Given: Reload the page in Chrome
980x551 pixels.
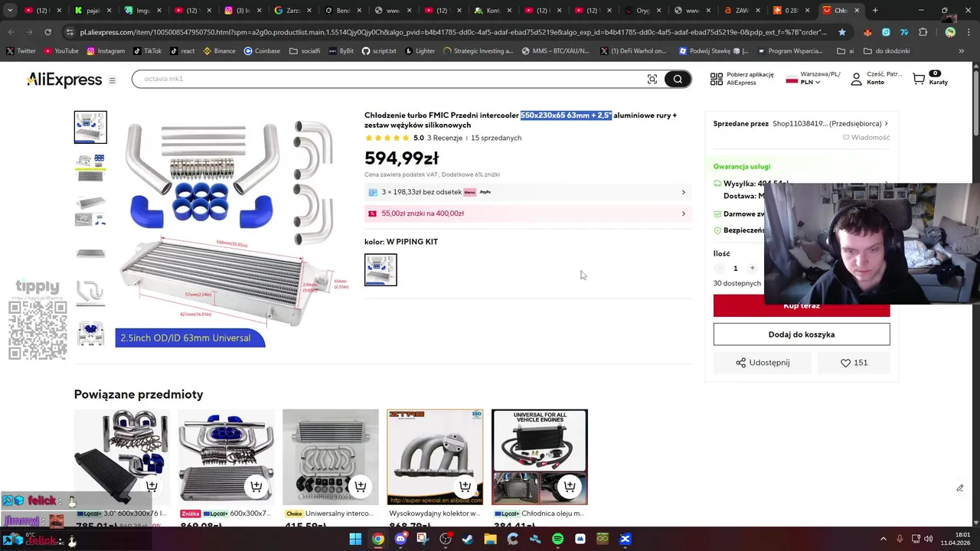Looking at the screenshot, I should tap(47, 32).
